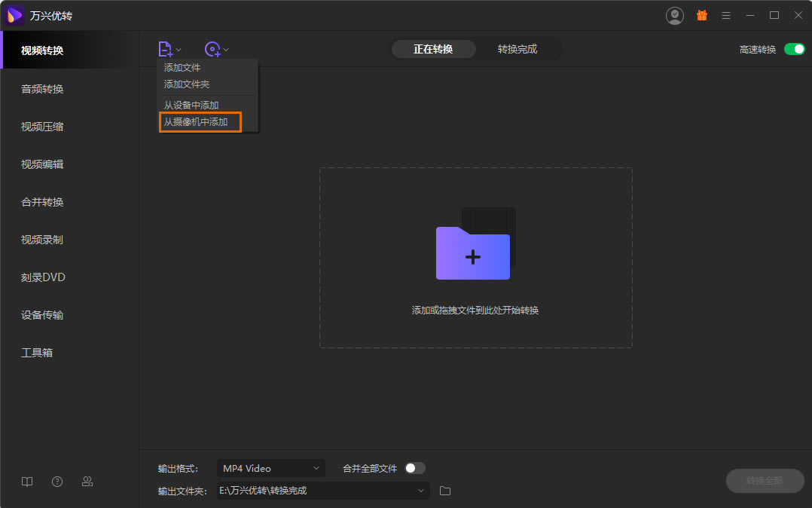Click the orange gift box icon
Screen dimensions: 812x508
(x=701, y=15)
